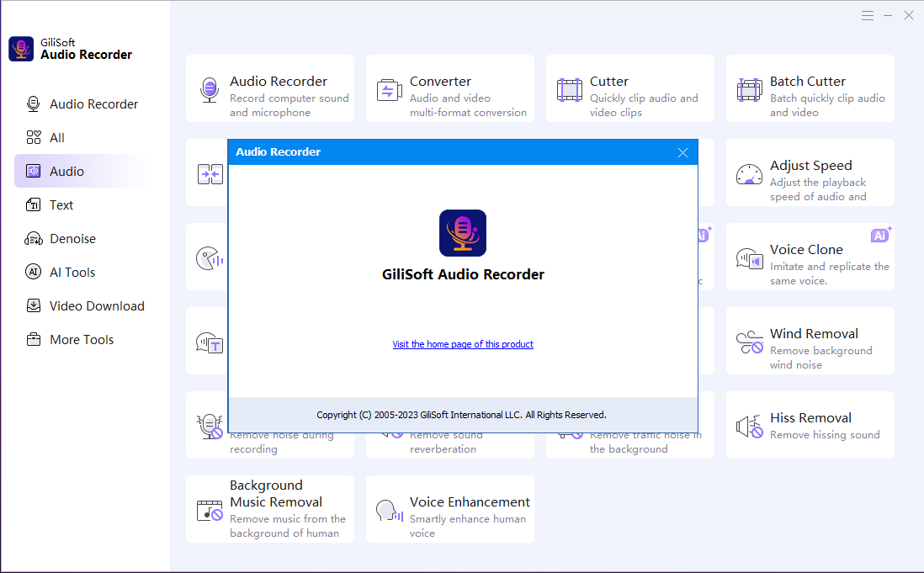This screenshot has height=573, width=924.
Task: Open the Converter tool title
Action: tap(440, 82)
